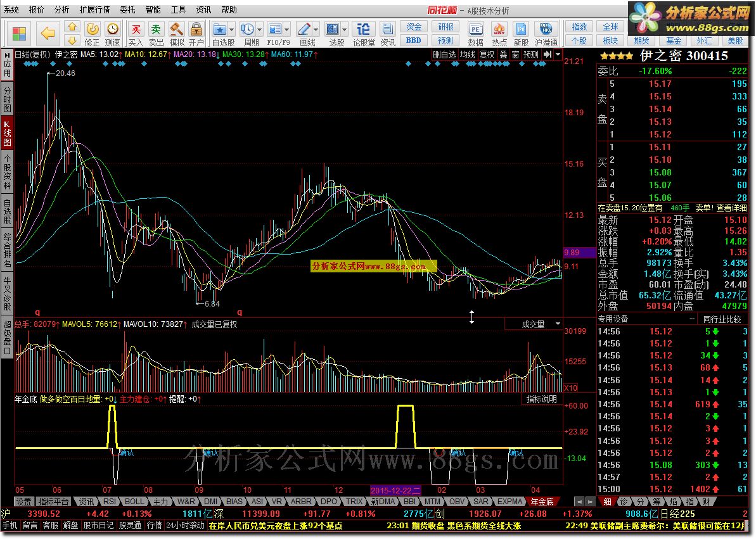Open the 指标说明 indicator description button

coord(541,399)
